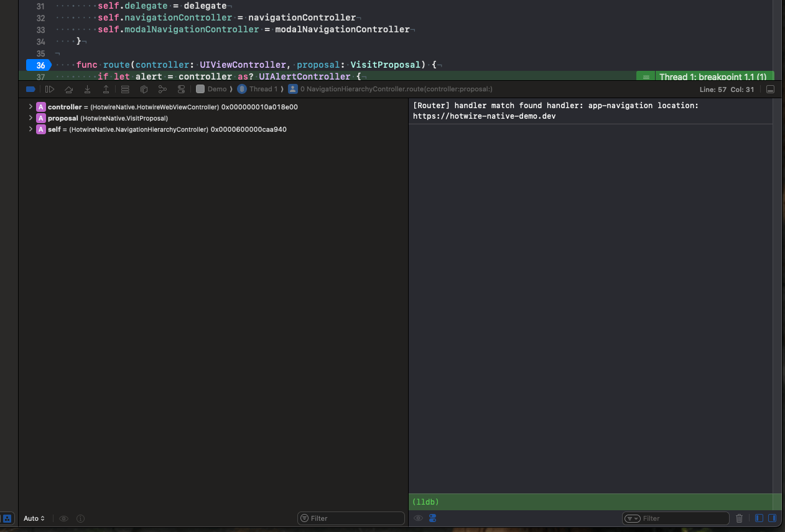This screenshot has width=785, height=532.
Task: Toggle the breakpoints activation button
Action: [x=30, y=89]
